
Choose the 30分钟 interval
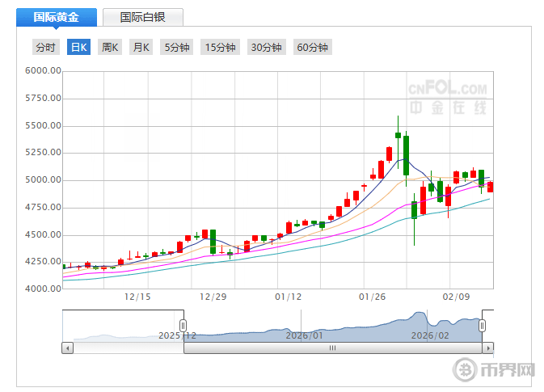[266, 48]
